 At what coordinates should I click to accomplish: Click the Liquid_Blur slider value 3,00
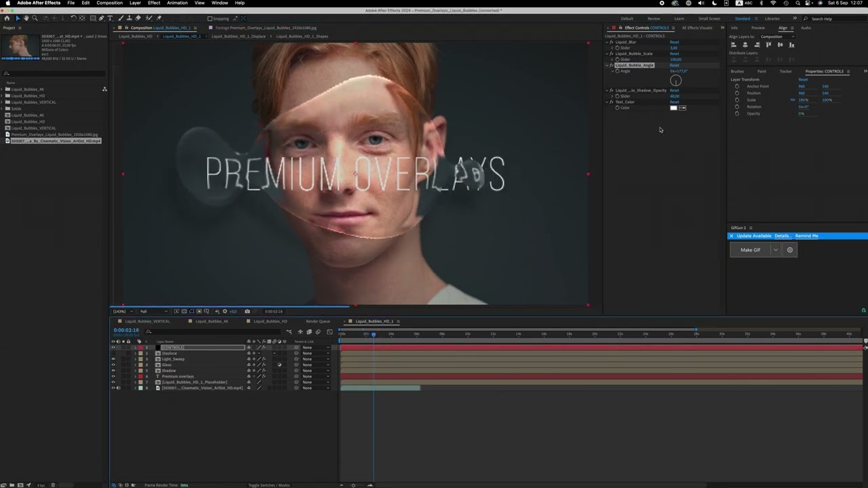(673, 48)
